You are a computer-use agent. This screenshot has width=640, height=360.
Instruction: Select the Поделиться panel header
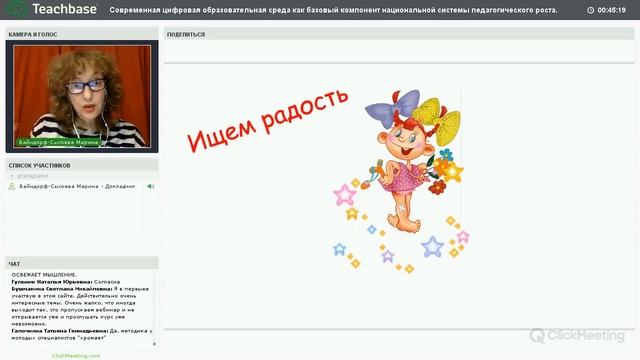[399, 34]
